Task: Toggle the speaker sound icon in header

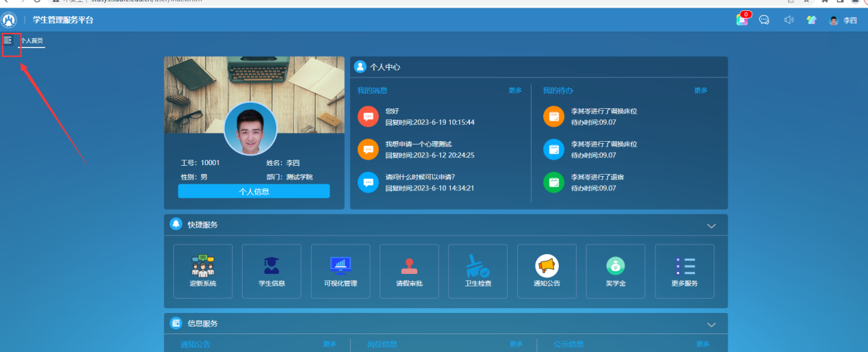Action: tap(789, 20)
